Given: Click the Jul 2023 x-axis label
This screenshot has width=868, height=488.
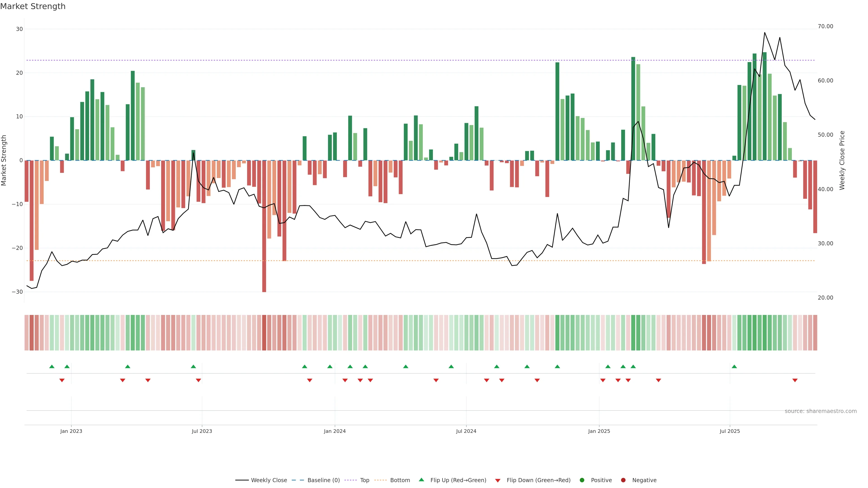Looking at the screenshot, I should coord(202,431).
